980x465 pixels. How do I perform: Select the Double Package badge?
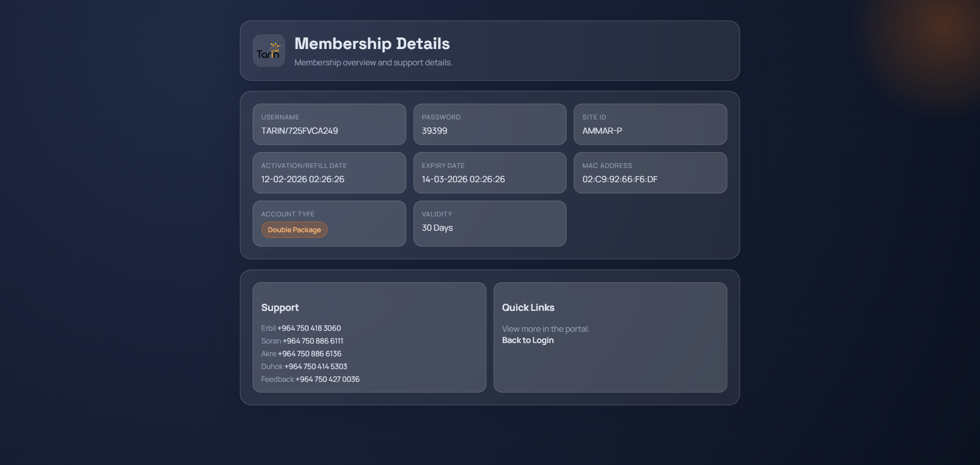pos(294,230)
